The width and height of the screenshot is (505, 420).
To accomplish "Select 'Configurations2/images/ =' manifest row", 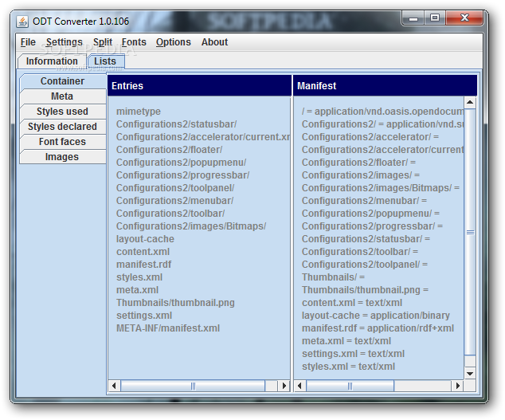I will tap(360, 175).
